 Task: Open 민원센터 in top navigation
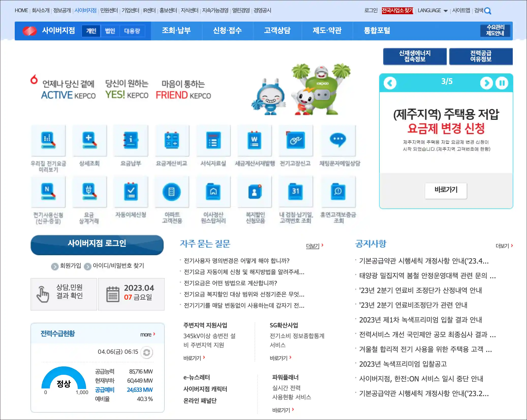click(109, 11)
